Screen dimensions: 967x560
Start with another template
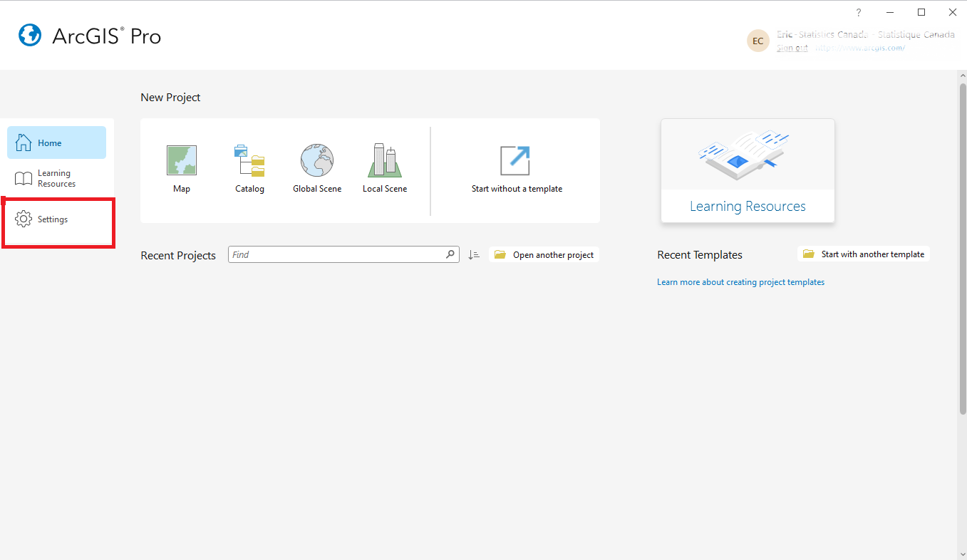(x=864, y=254)
